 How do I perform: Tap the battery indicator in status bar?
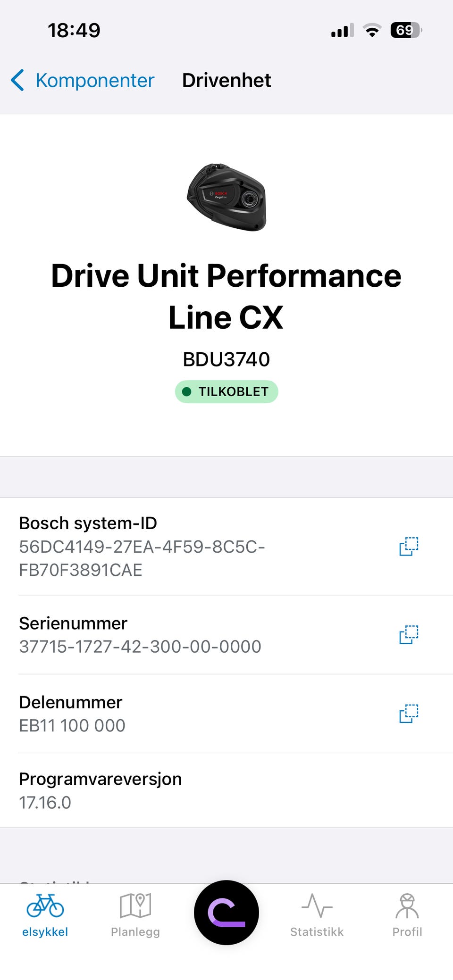coord(406,30)
